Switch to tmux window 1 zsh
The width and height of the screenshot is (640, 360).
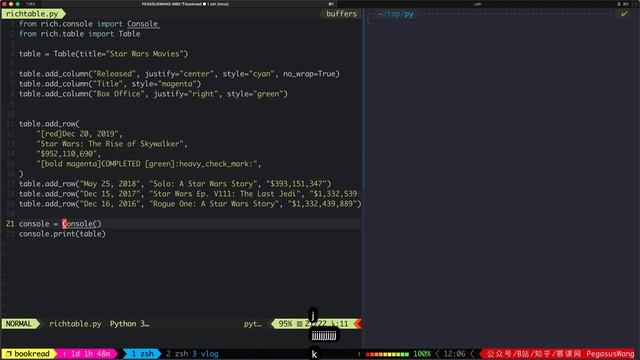[x=142, y=354]
